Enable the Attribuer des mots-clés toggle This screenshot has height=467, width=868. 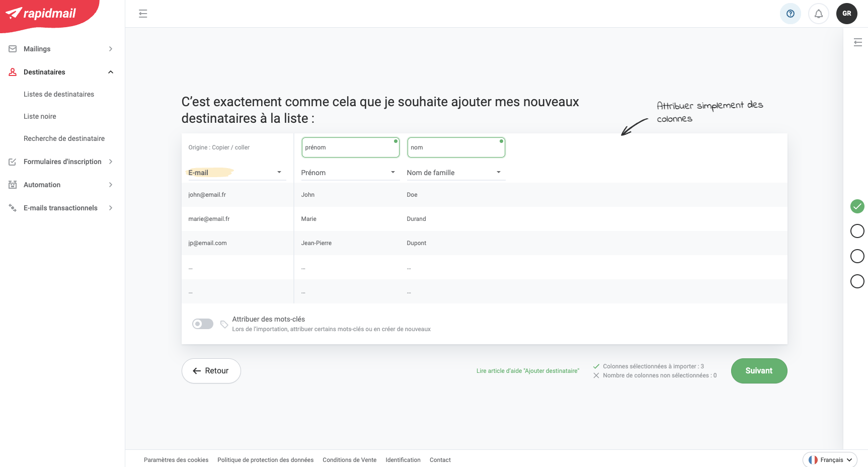pyautogui.click(x=203, y=324)
